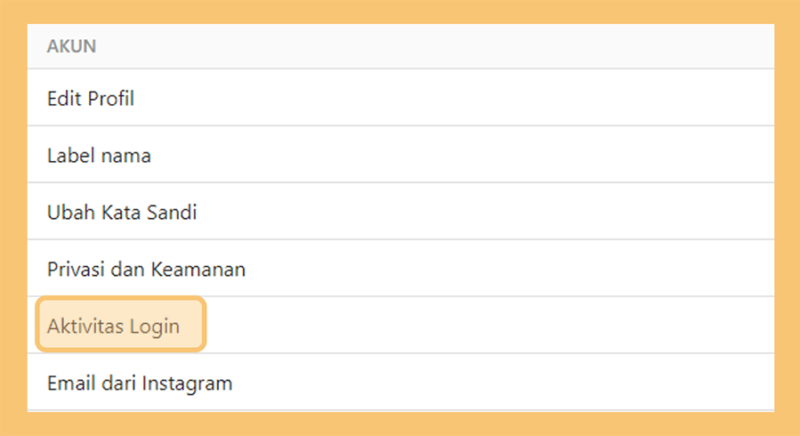The image size is (800, 436).
Task: Select the Label nama row
Action: coord(401,155)
